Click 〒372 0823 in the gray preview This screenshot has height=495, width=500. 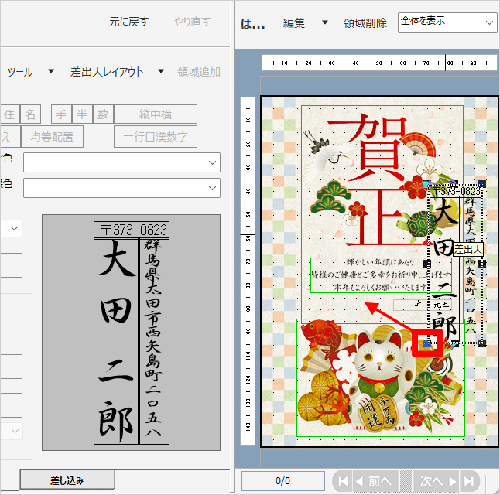[x=133, y=230]
